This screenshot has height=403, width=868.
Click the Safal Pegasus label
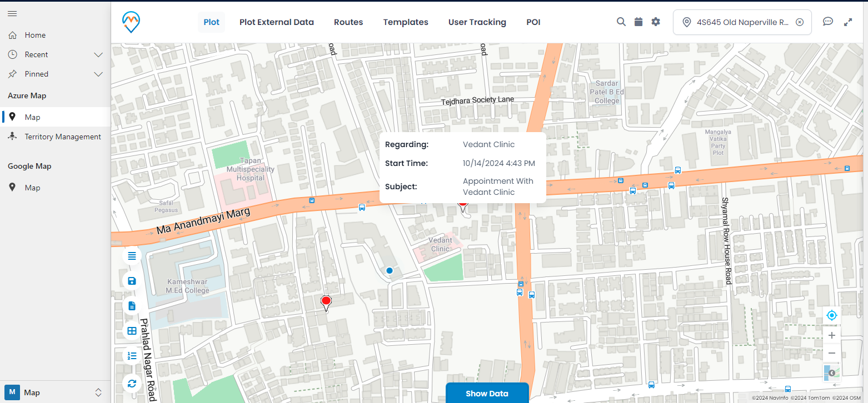(166, 206)
